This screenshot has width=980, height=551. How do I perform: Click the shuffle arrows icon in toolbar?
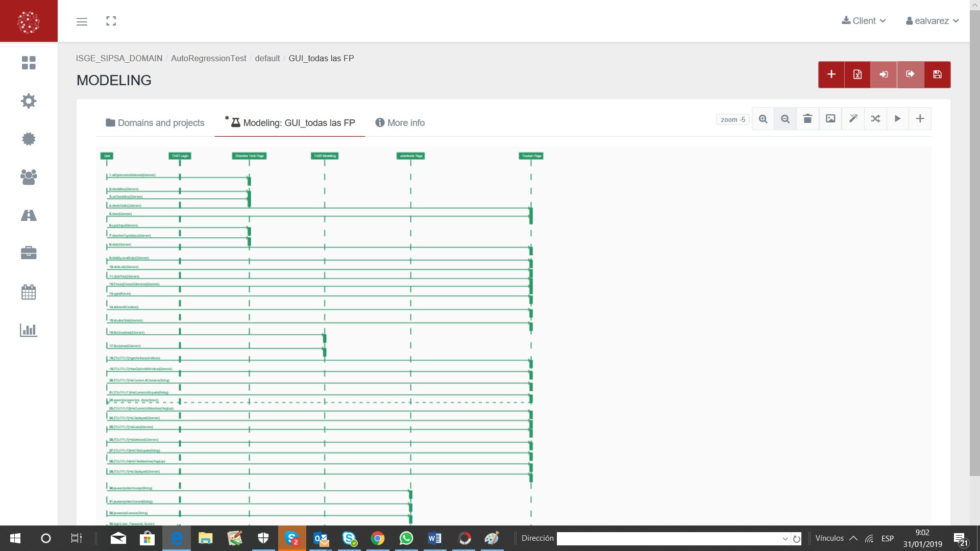click(x=875, y=119)
